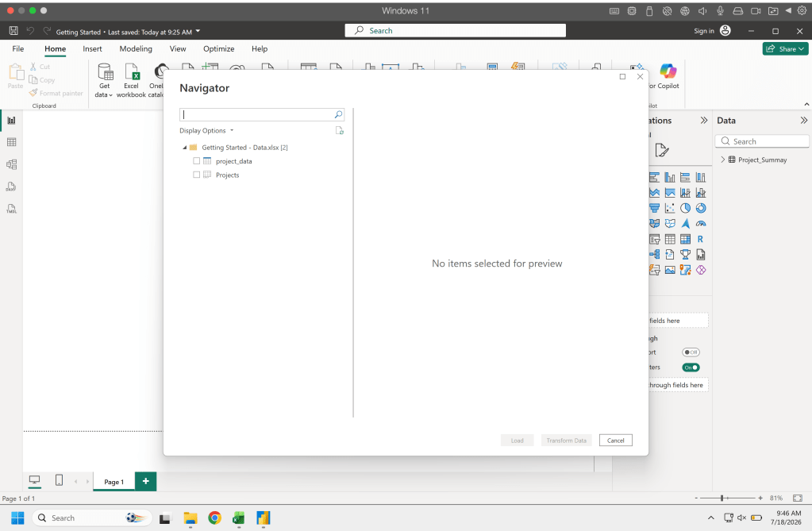
Task: Open the Modeling ribbon tab
Action: coord(136,48)
